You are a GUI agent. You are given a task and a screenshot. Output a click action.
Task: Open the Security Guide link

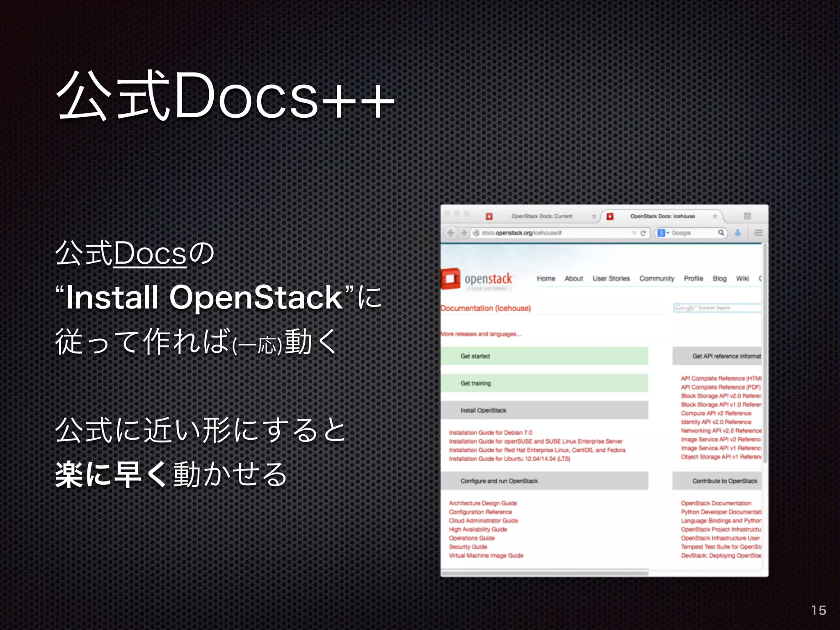[468, 547]
